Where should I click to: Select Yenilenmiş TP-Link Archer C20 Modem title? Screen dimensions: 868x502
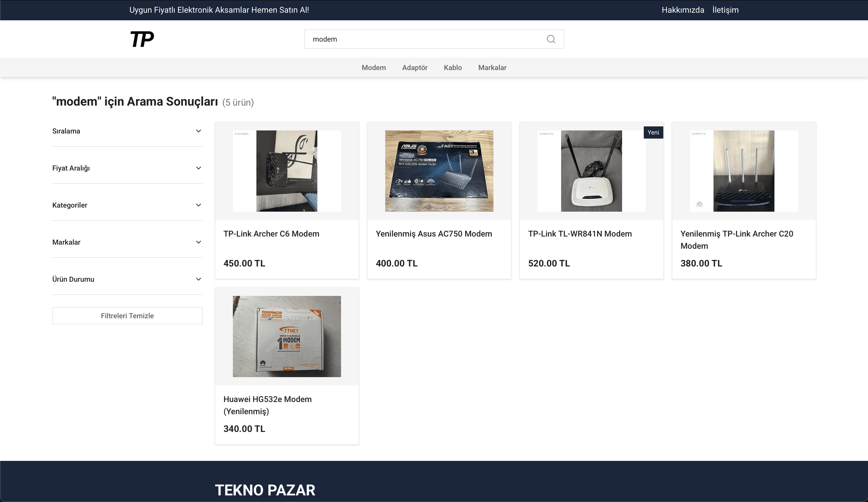coord(737,240)
